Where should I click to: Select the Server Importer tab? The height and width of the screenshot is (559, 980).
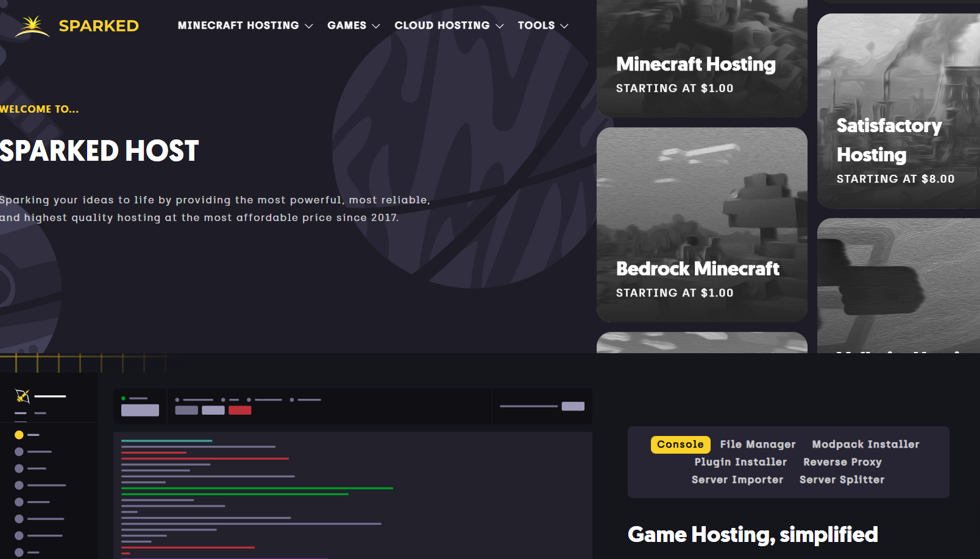737,480
